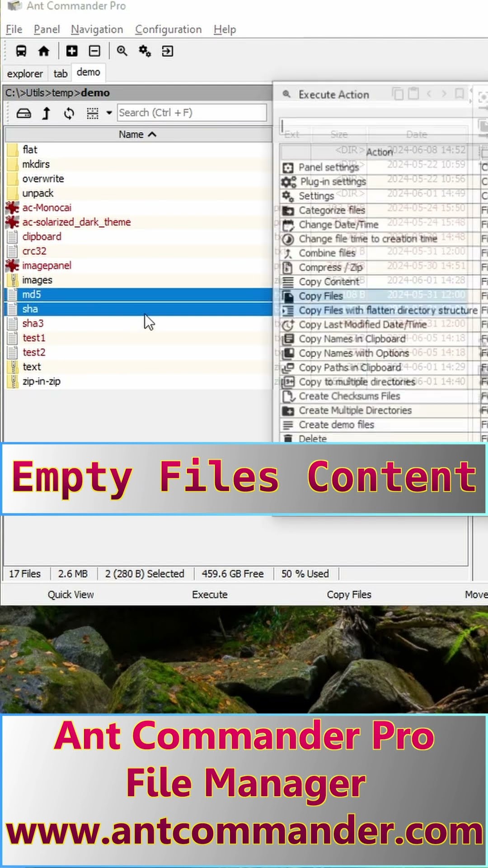The width and height of the screenshot is (488, 868).
Task: Select the sha3 file
Action: [x=138, y=323]
